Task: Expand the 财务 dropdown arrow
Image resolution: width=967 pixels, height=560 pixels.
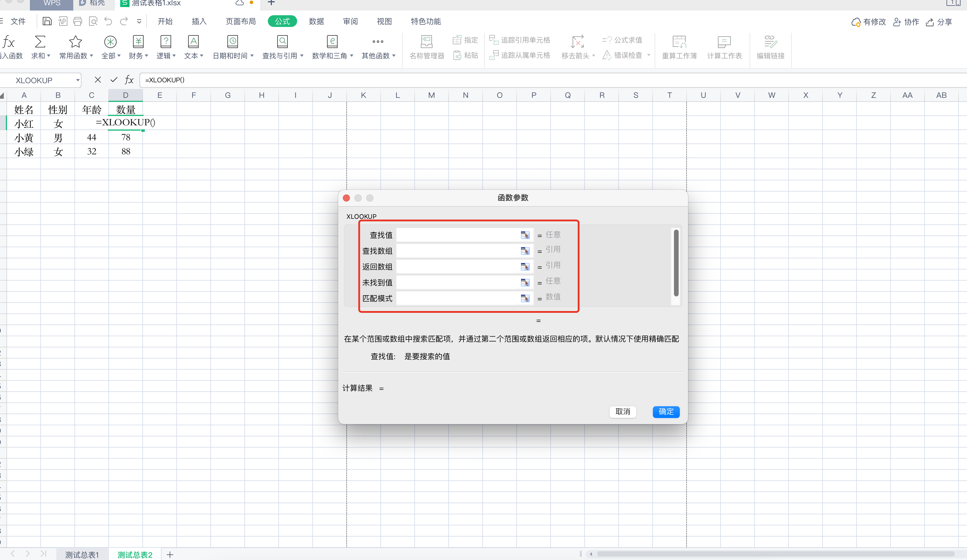Action: coord(147,56)
